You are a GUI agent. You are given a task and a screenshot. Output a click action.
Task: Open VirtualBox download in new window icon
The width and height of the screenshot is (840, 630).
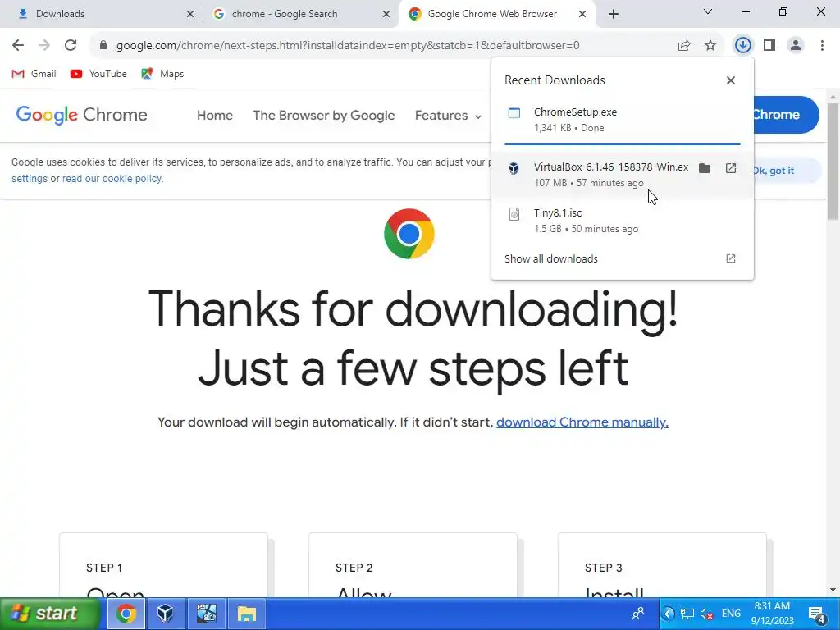pos(731,168)
